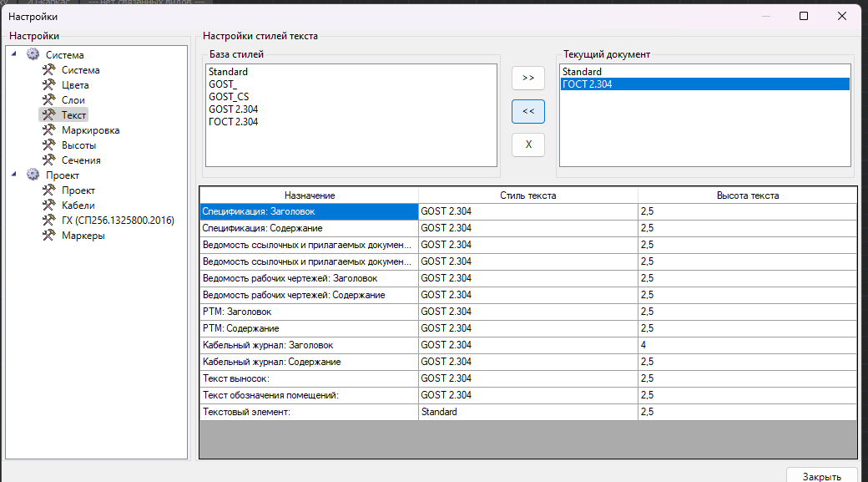Click the Закрыть button
Image resolution: width=868 pixels, height=482 pixels.
(x=821, y=476)
